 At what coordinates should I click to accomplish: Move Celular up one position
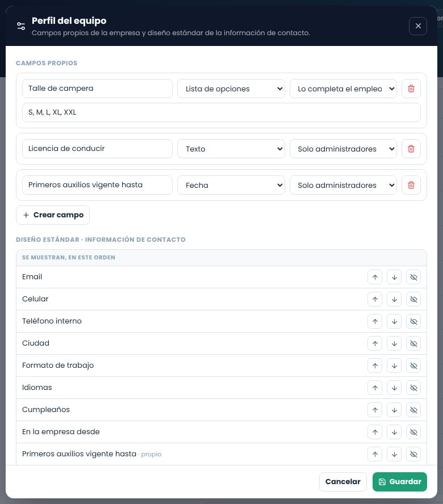click(375, 299)
